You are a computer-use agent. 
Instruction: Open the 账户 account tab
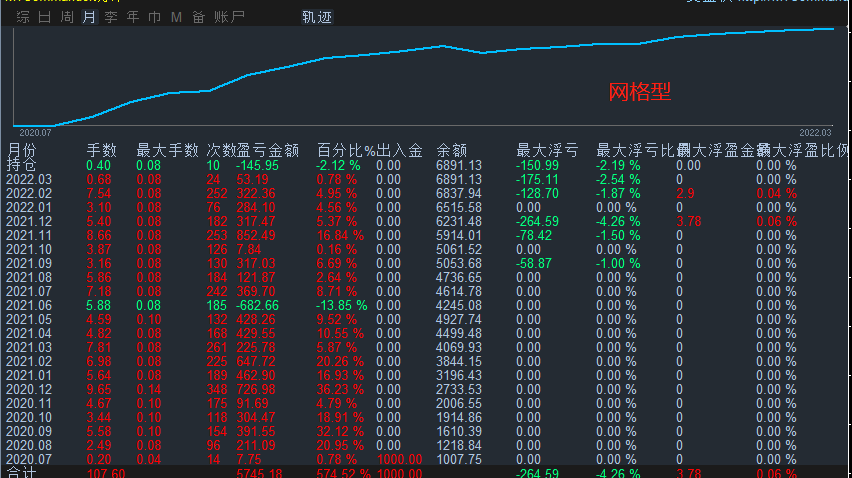tap(229, 17)
